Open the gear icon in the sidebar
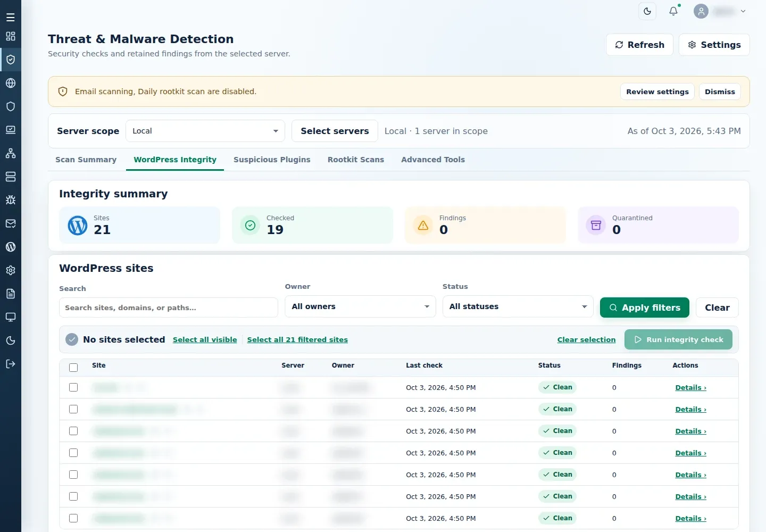Screen dimensions: 766x532 11,270
